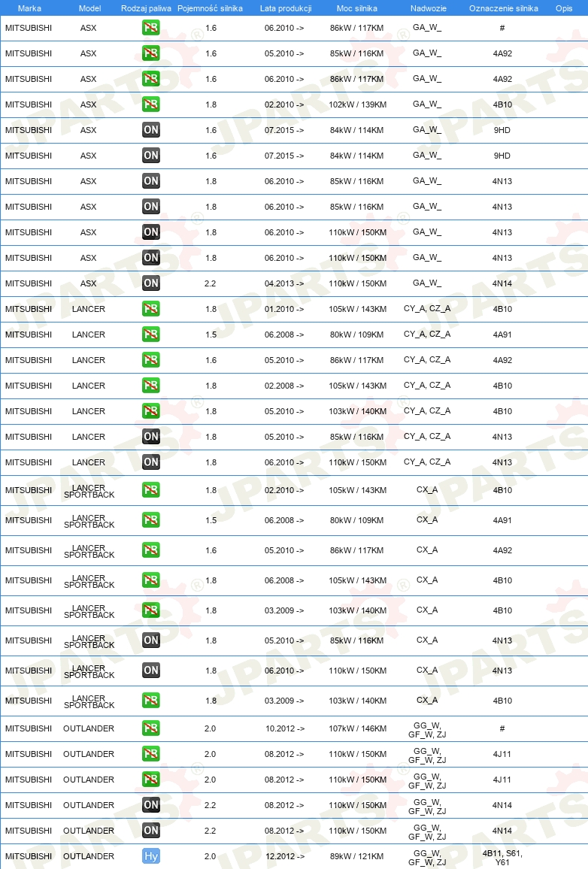The width and height of the screenshot is (588, 869).
Task: Select the 107kW / 146KM power cell
Action: 357,728
